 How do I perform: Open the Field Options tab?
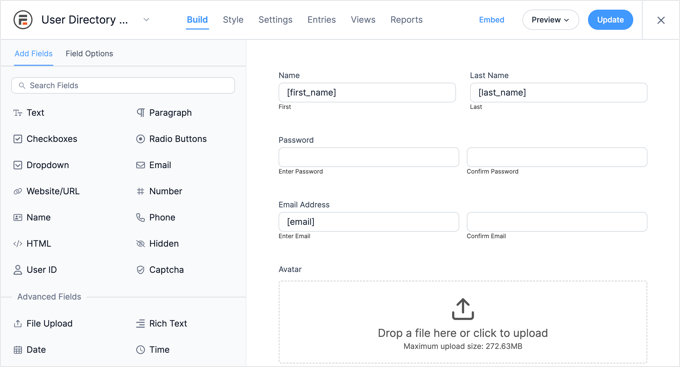point(89,54)
